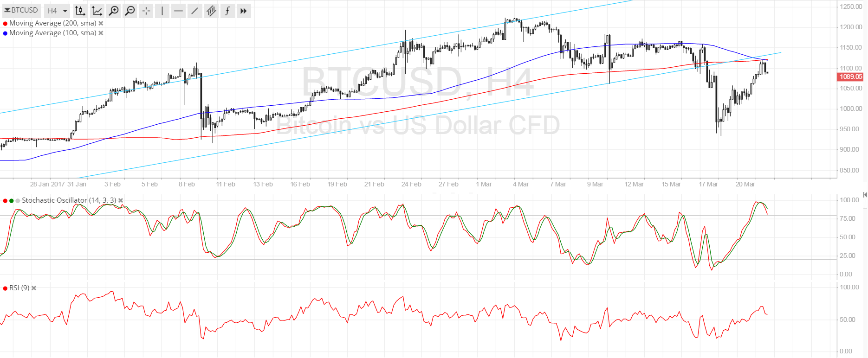Remove the Moving Average 100 indicator
This screenshot has height=358, width=868.
(x=101, y=33)
